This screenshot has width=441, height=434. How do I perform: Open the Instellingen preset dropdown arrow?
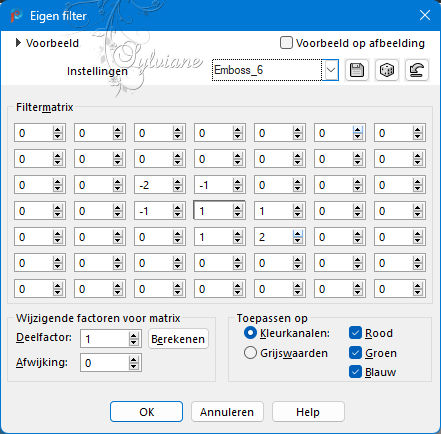click(331, 70)
